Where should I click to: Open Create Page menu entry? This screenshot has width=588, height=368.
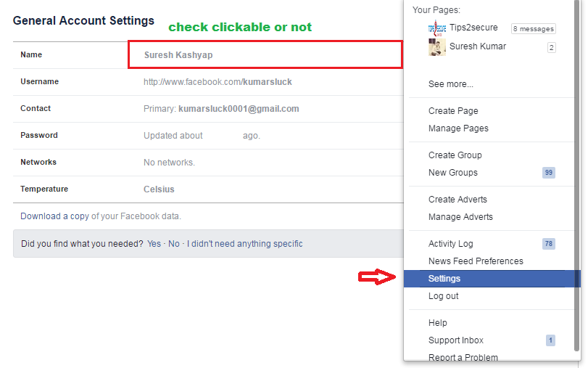pyautogui.click(x=453, y=111)
